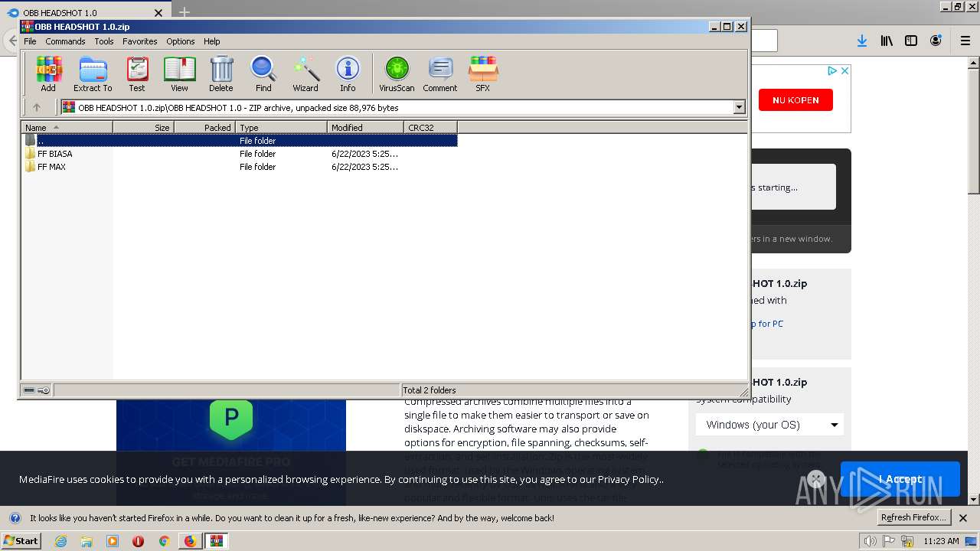Launch the Wizard wand tool

[x=305, y=74]
